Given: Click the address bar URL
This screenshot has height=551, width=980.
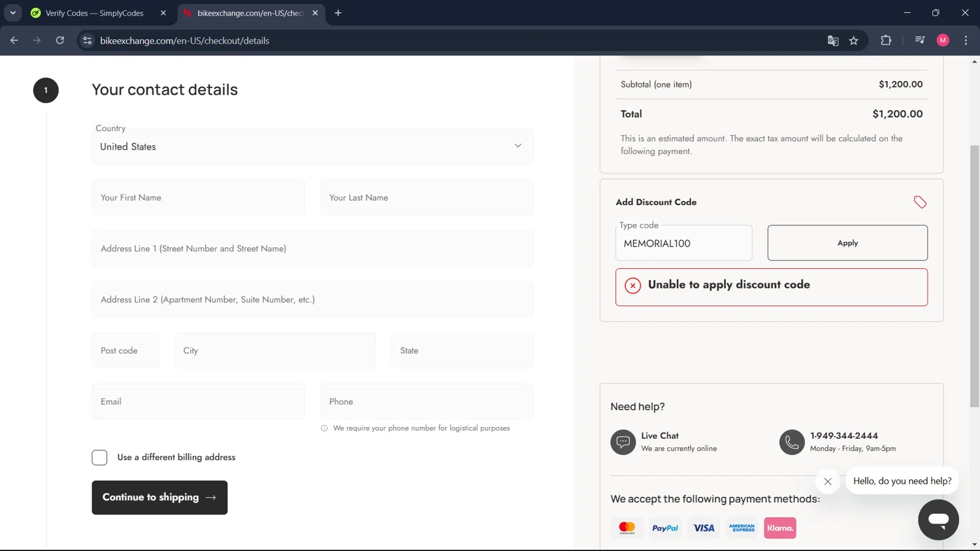Looking at the screenshot, I should 185,40.
